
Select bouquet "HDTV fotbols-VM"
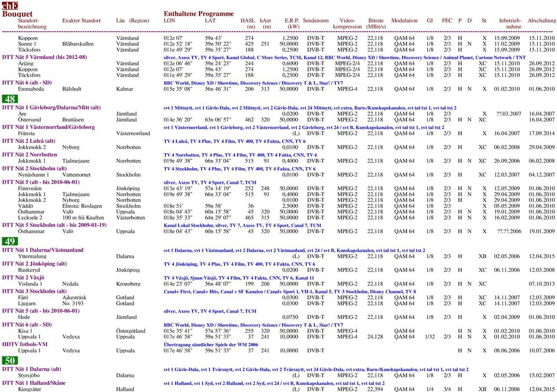click(24, 344)
